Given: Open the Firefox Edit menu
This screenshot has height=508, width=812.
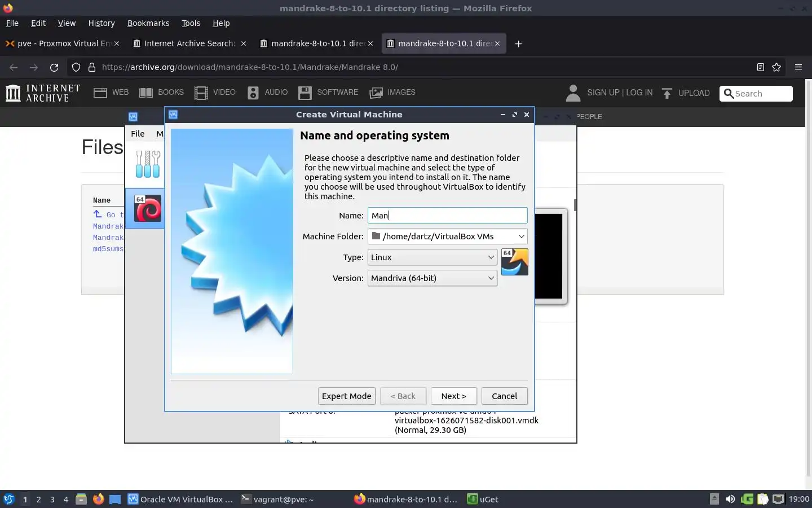Looking at the screenshot, I should [x=38, y=23].
